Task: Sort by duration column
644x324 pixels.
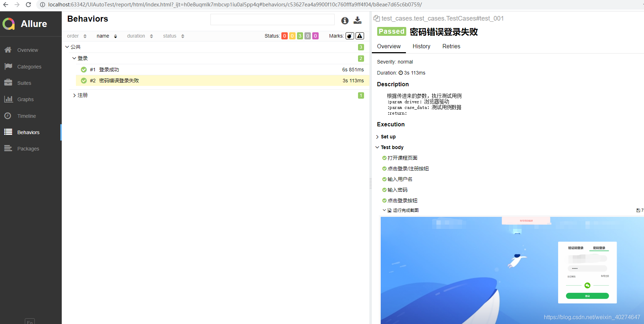Action: (x=140, y=36)
